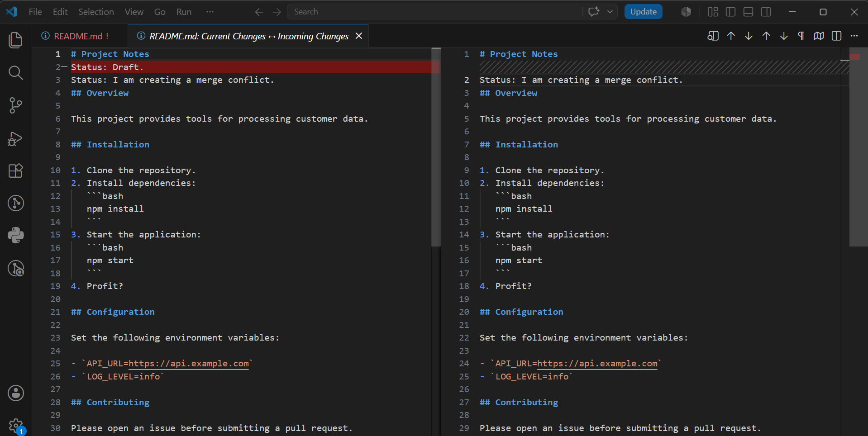
Task: Click 'Set the following environment variables:' in right pane
Action: point(584,337)
